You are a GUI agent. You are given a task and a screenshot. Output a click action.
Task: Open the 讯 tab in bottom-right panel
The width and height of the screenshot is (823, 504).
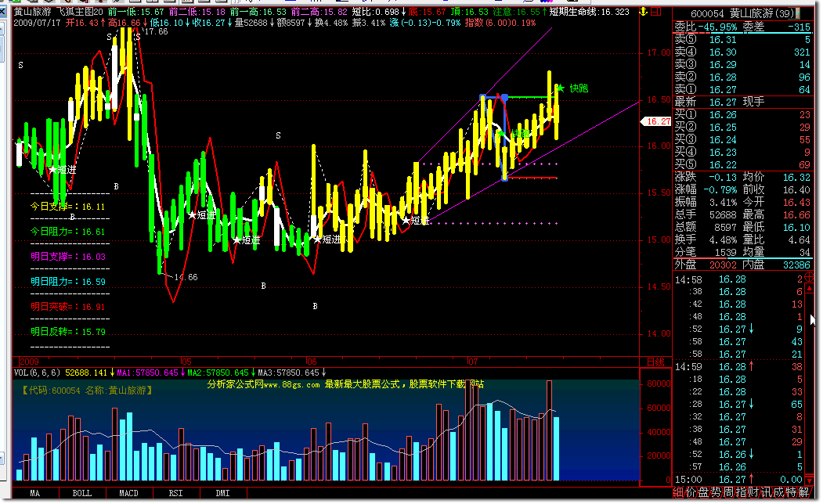tap(767, 492)
